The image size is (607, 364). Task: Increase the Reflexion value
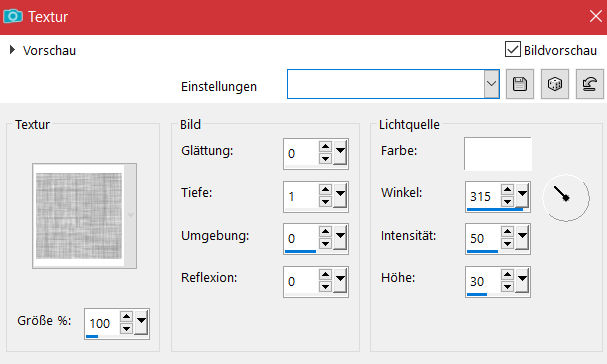click(x=325, y=275)
